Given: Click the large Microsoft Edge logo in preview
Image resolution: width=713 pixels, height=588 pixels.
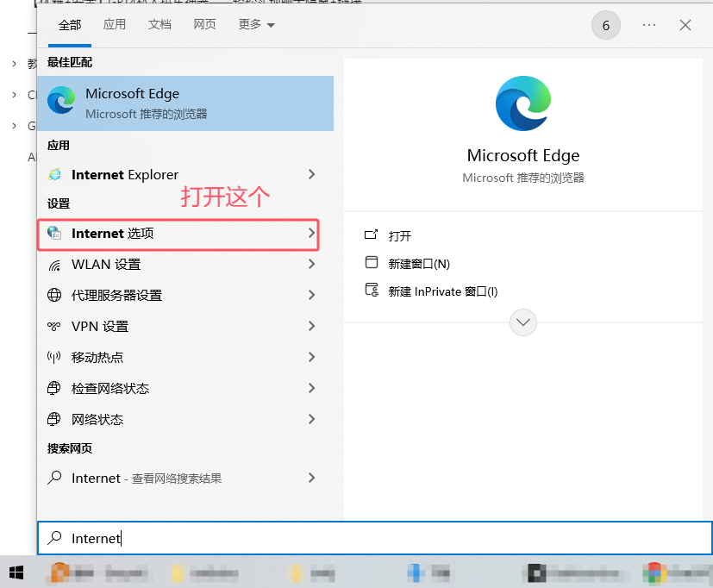Looking at the screenshot, I should point(523,103).
